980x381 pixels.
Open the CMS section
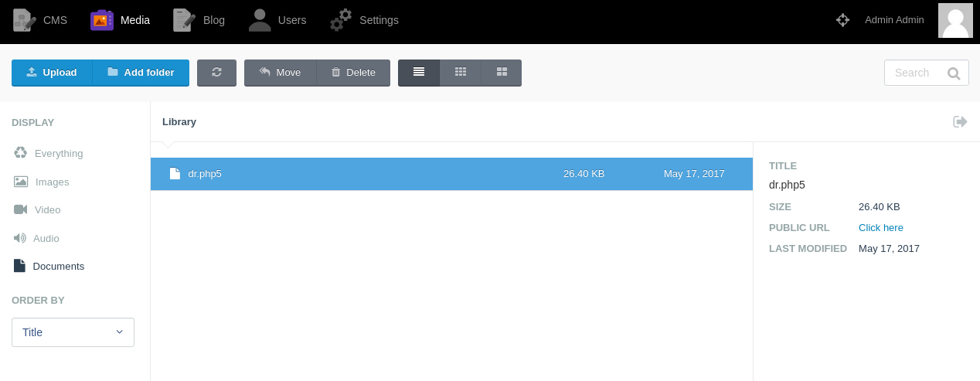(40, 20)
